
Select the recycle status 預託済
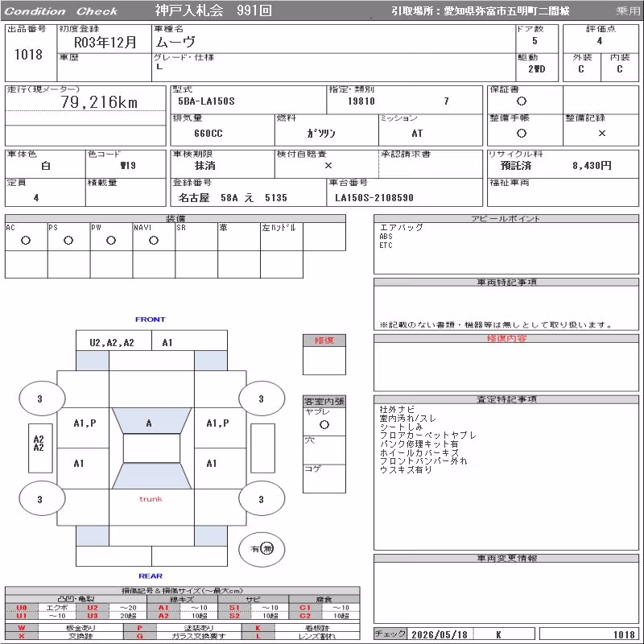(x=516, y=166)
